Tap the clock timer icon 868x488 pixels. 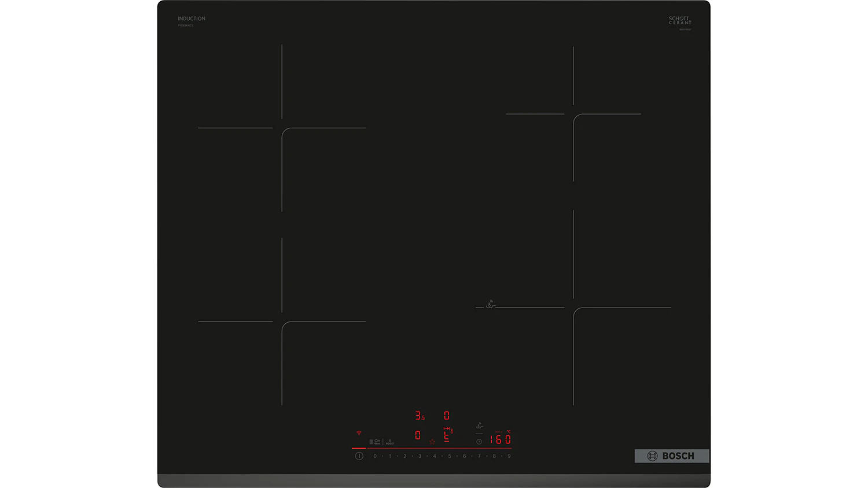pos(479,442)
